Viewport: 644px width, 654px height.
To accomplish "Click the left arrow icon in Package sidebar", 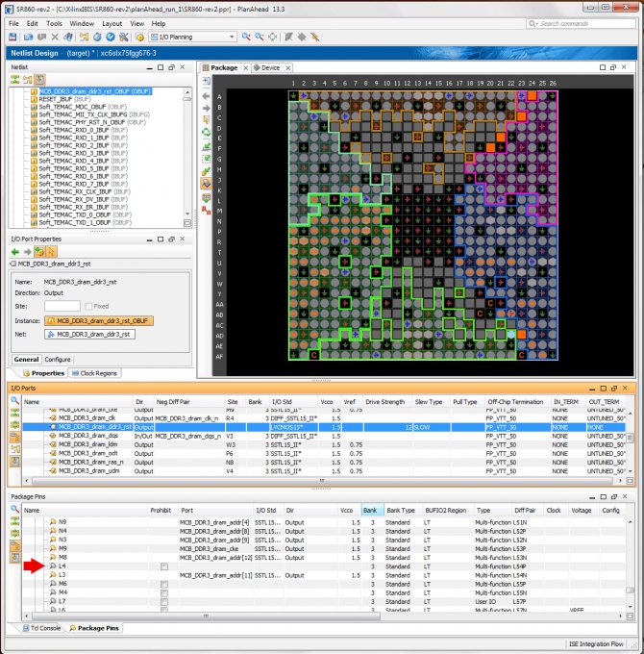I will [206, 96].
